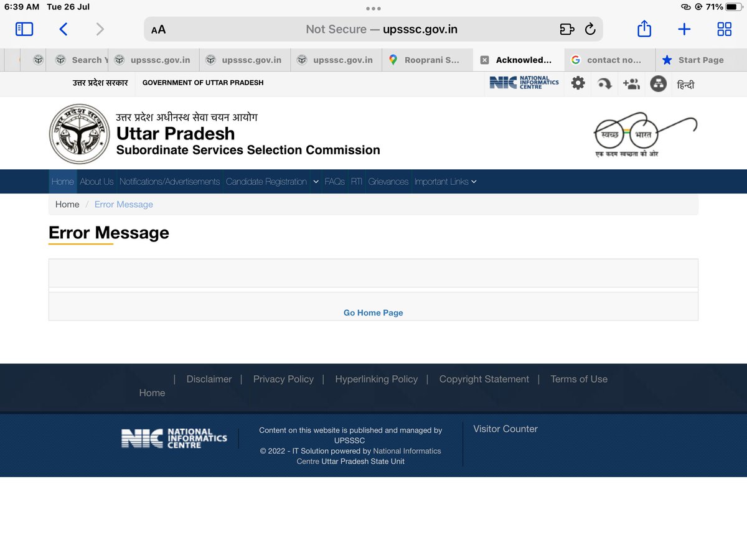Open the Grievances menu item
This screenshot has height=560, width=747.
(x=388, y=182)
